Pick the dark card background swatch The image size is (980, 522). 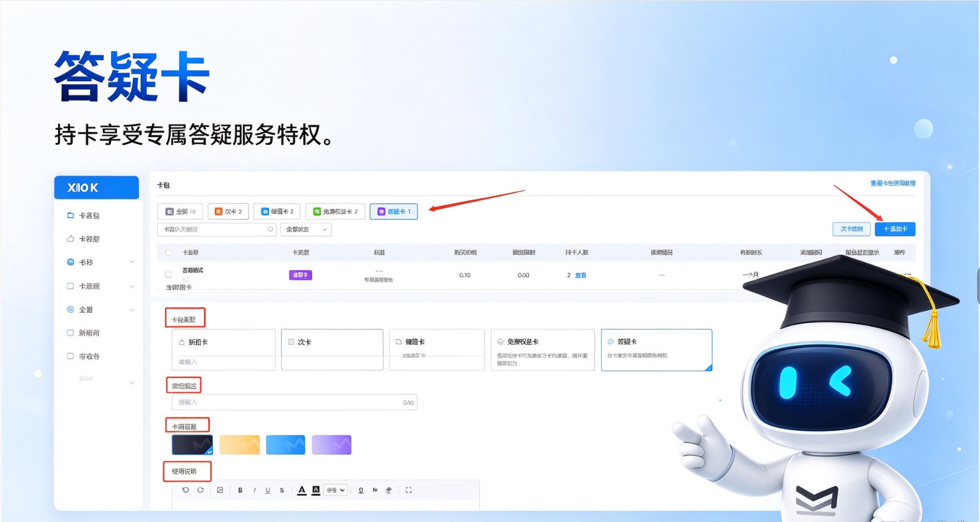click(192, 445)
